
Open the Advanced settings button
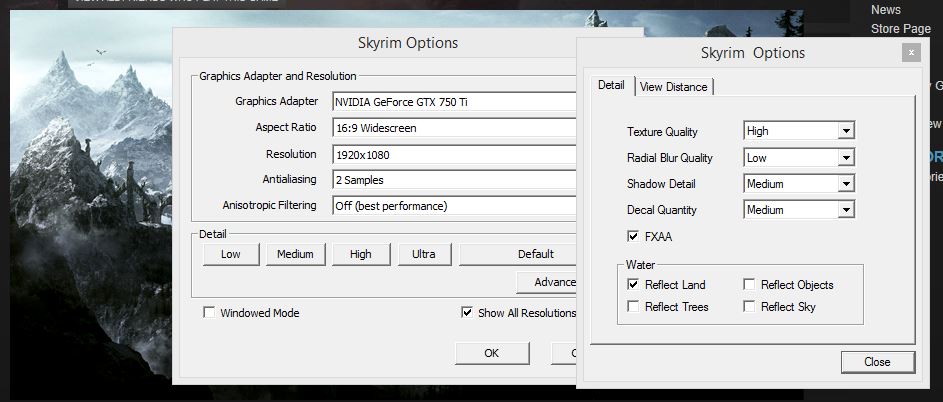coord(546,282)
